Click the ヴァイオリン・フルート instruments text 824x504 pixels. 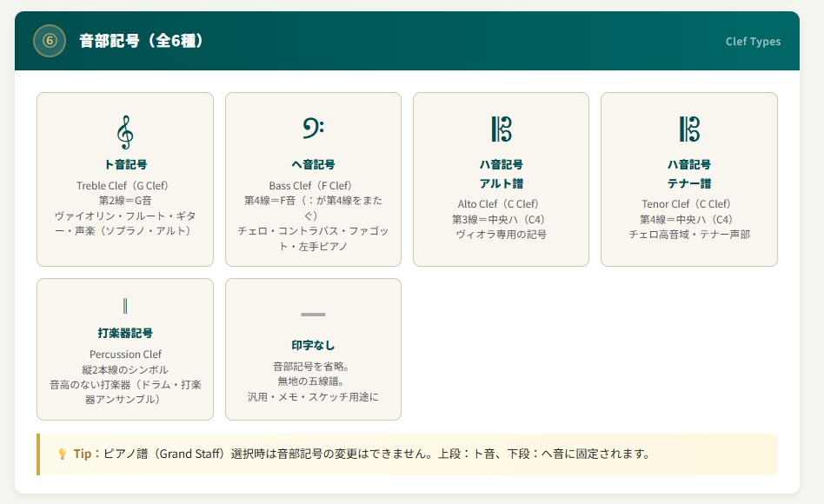pyautogui.click(x=125, y=222)
